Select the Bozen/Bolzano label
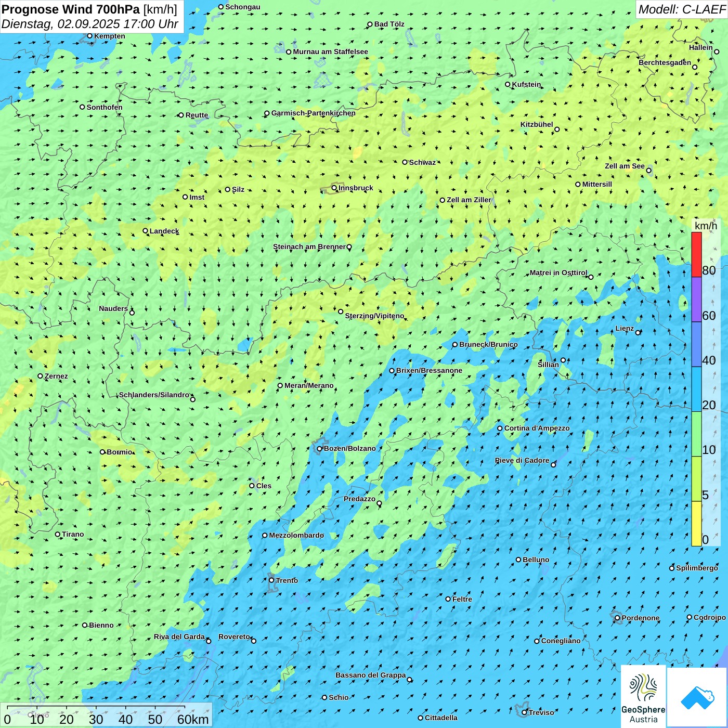 point(349,448)
